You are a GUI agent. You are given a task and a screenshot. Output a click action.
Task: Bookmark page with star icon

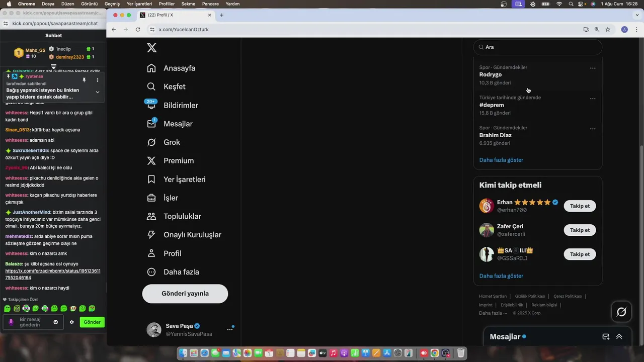[608, 29]
